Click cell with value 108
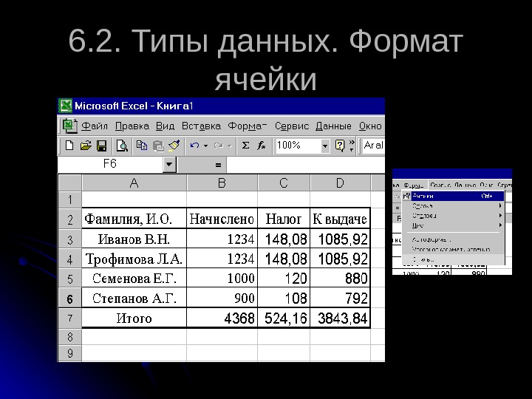This screenshot has height=399, width=532. pyautogui.click(x=284, y=299)
